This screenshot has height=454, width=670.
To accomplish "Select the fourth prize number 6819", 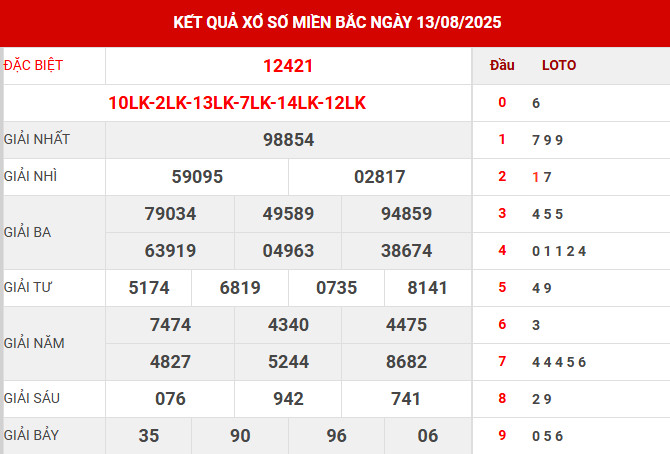I will pos(240,288).
